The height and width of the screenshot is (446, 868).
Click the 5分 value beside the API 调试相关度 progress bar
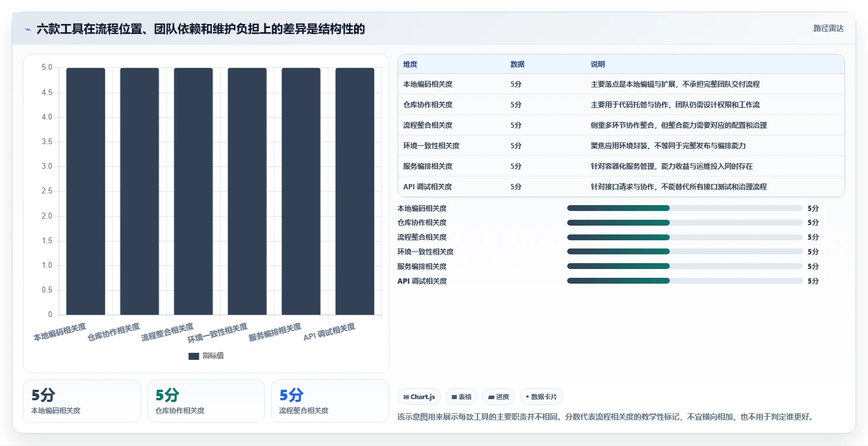pyautogui.click(x=813, y=281)
